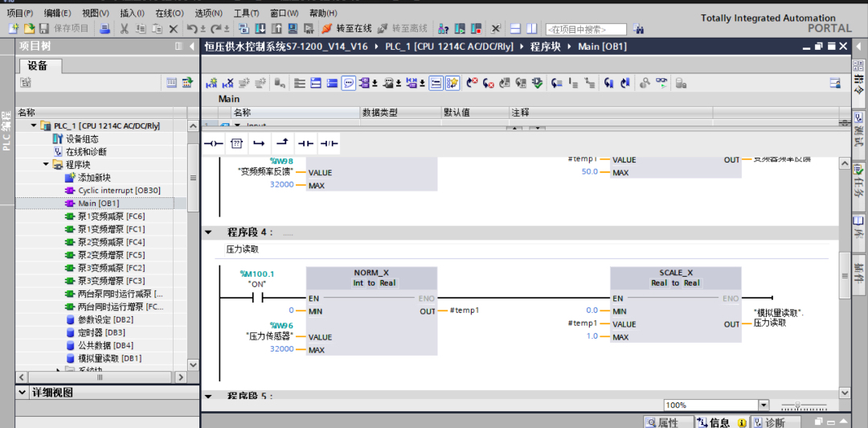Open the 工具(T) menu
The height and width of the screenshot is (428, 868).
(x=247, y=13)
